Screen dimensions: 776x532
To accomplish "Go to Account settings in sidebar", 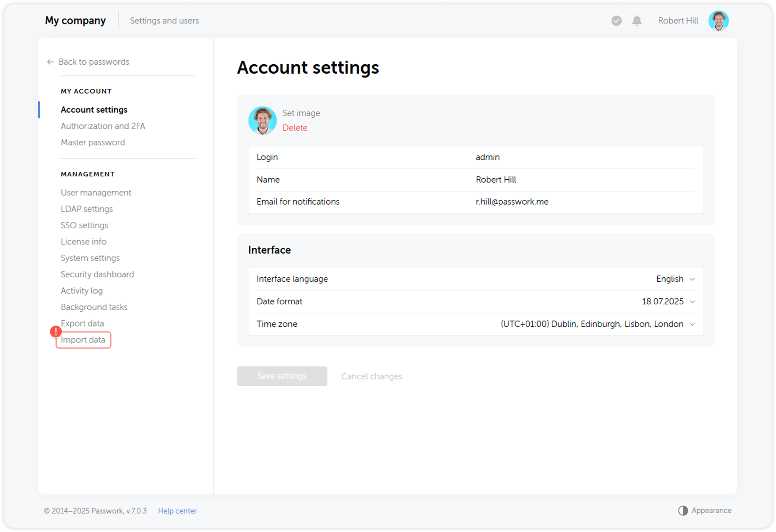I will click(94, 110).
